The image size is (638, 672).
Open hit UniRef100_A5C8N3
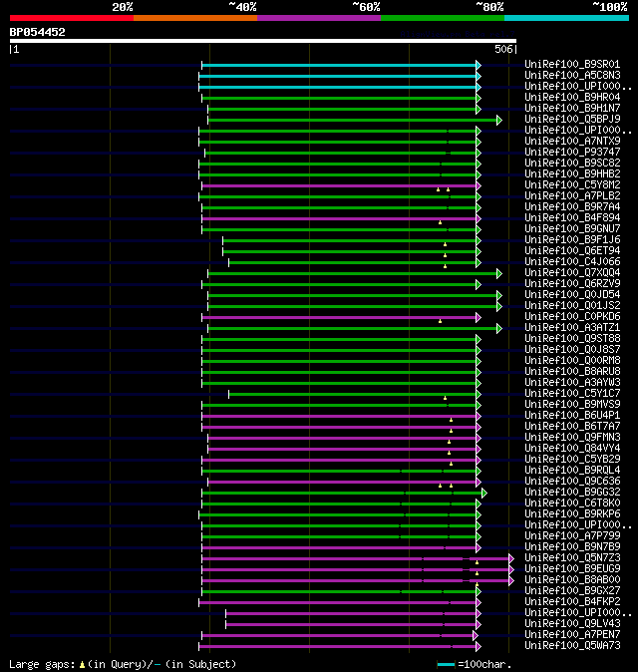(x=572, y=76)
